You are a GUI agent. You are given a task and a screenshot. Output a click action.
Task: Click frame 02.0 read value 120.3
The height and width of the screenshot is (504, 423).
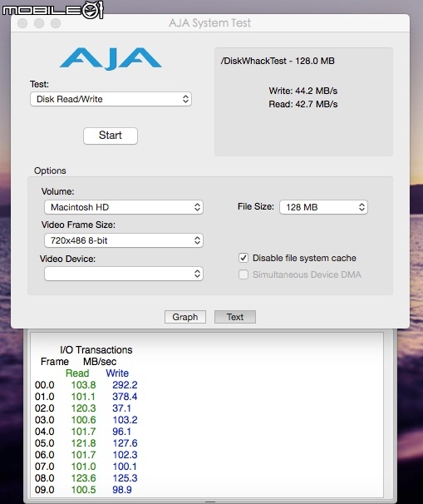coord(83,408)
